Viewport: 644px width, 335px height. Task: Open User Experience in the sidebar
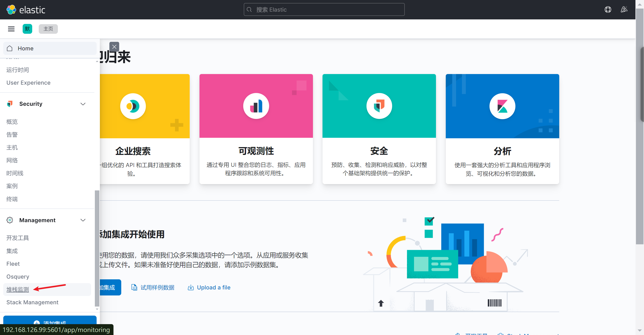[x=28, y=83]
